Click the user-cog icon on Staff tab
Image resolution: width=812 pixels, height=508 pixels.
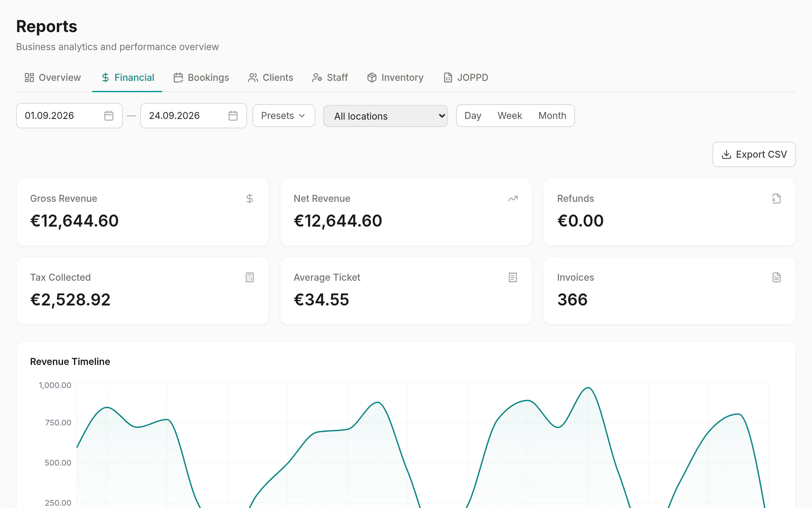coord(317,78)
